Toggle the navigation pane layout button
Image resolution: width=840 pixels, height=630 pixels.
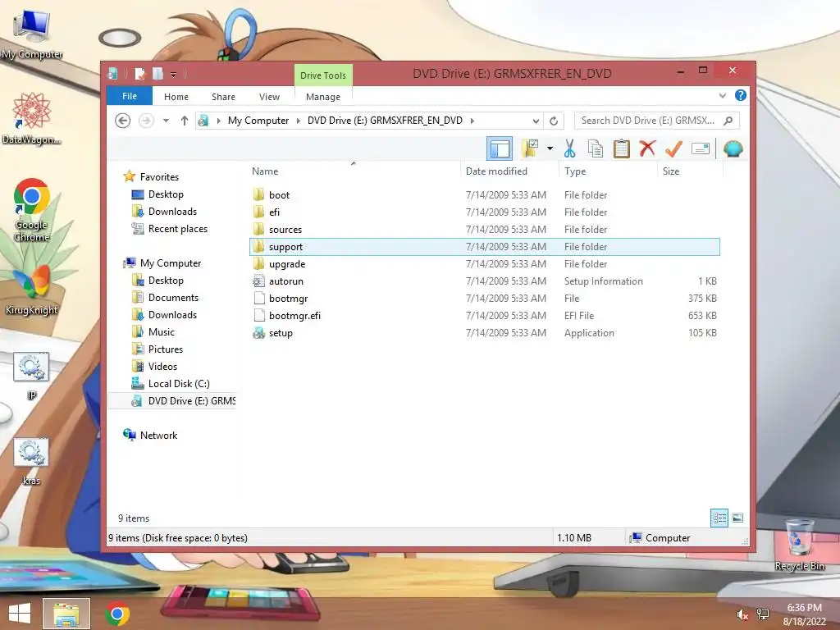(500, 148)
